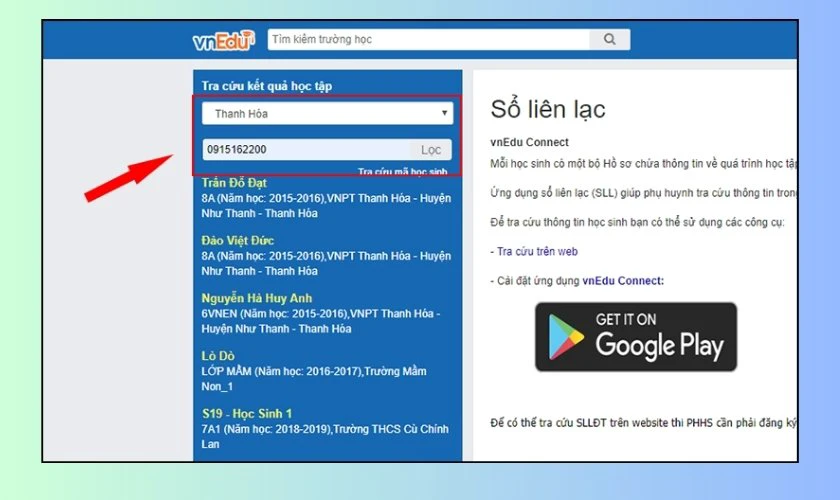This screenshot has height=500, width=840.
Task: Click class info under Đào Việt Đức
Action: 326,263
